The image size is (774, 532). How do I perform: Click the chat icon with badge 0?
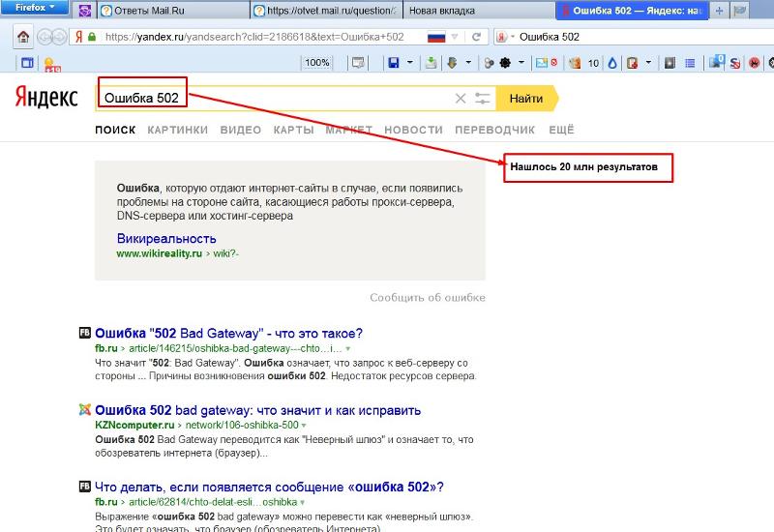(716, 62)
